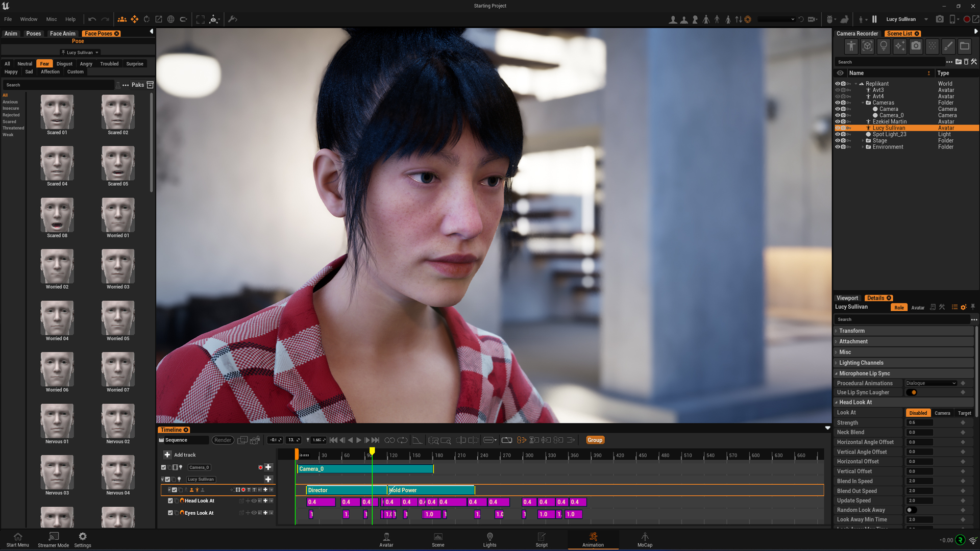Open the Window menu
This screenshot has width=980, height=551.
(x=29, y=19)
